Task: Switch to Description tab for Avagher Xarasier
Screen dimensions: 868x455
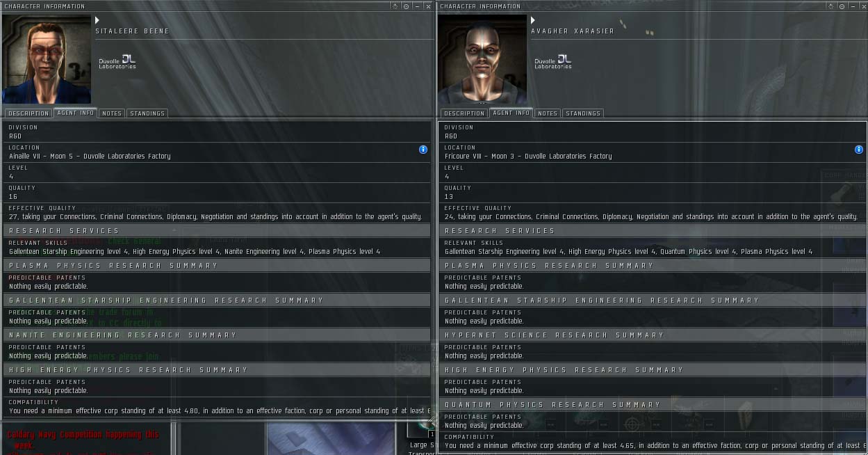Action: (464, 113)
